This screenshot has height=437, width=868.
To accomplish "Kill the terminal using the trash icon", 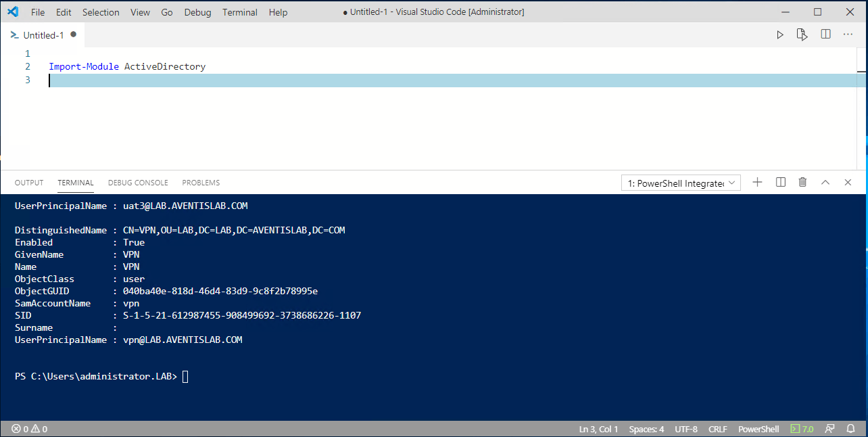I will pos(802,182).
